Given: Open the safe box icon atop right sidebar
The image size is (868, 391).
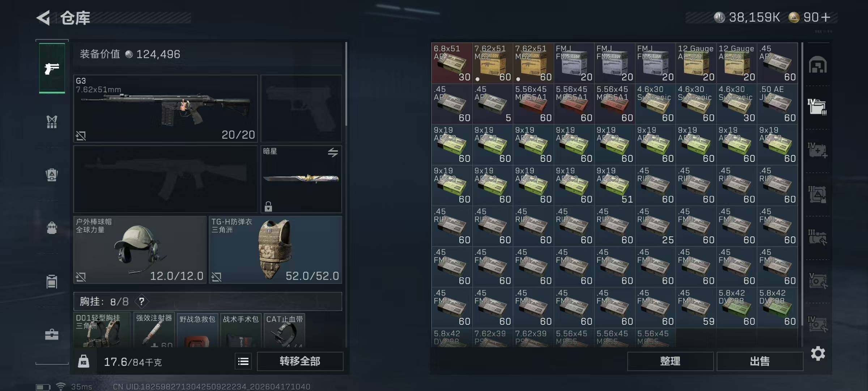Looking at the screenshot, I should coord(818,65).
